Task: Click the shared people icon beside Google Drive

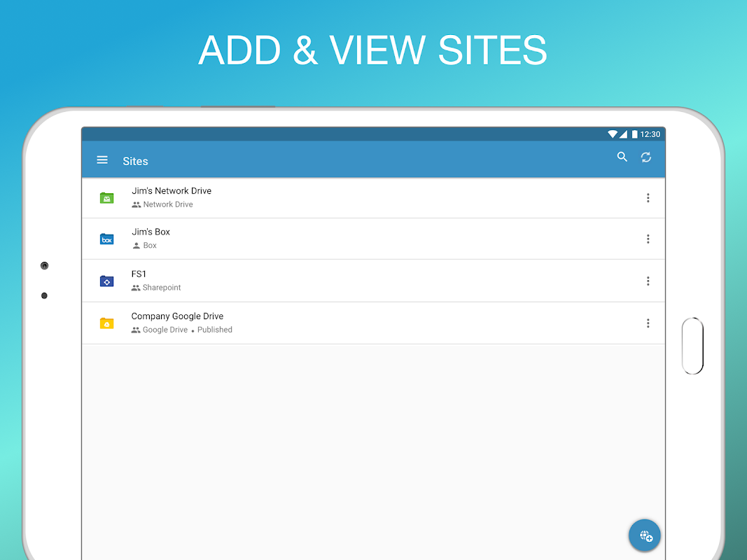Action: click(x=136, y=330)
